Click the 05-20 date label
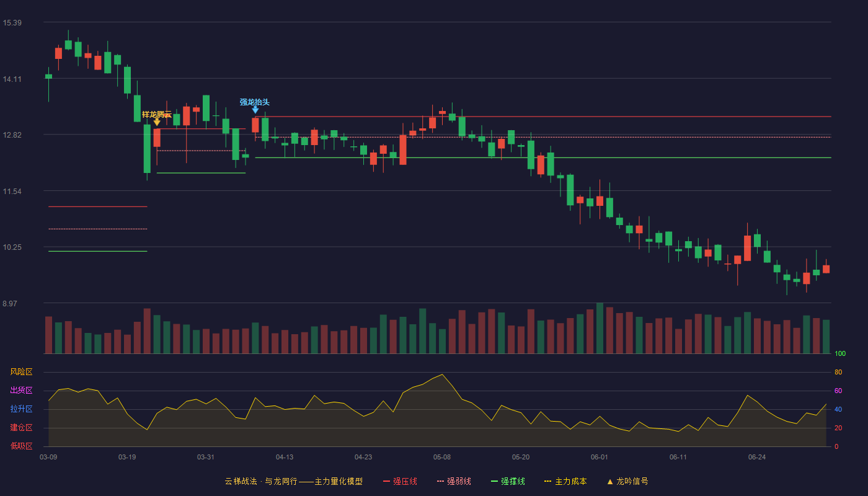 coord(521,457)
